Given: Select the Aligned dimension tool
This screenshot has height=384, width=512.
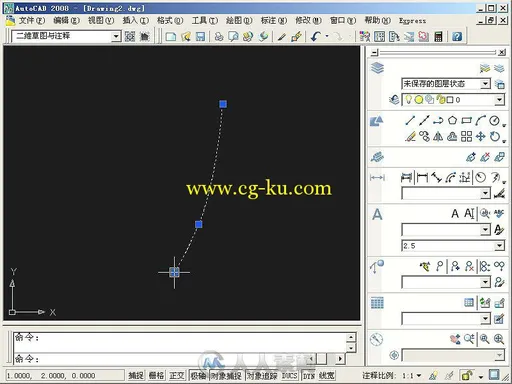Looking at the screenshot, I should pos(436,177).
